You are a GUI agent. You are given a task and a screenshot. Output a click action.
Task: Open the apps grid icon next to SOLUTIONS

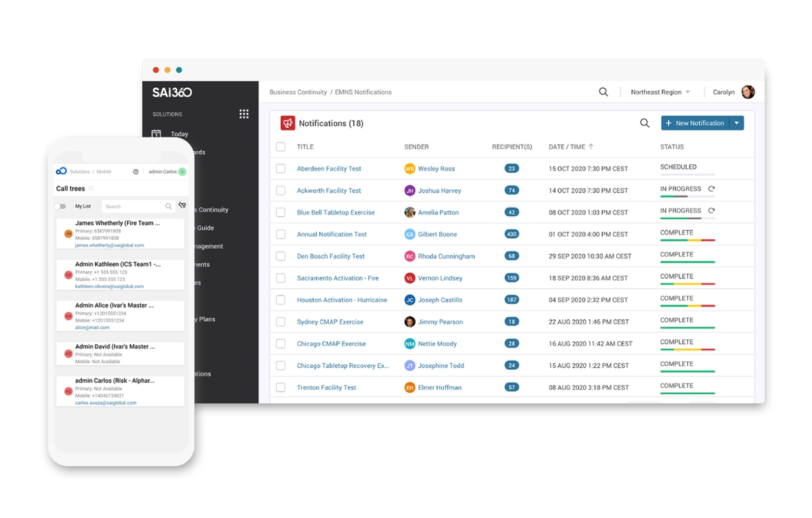click(244, 114)
